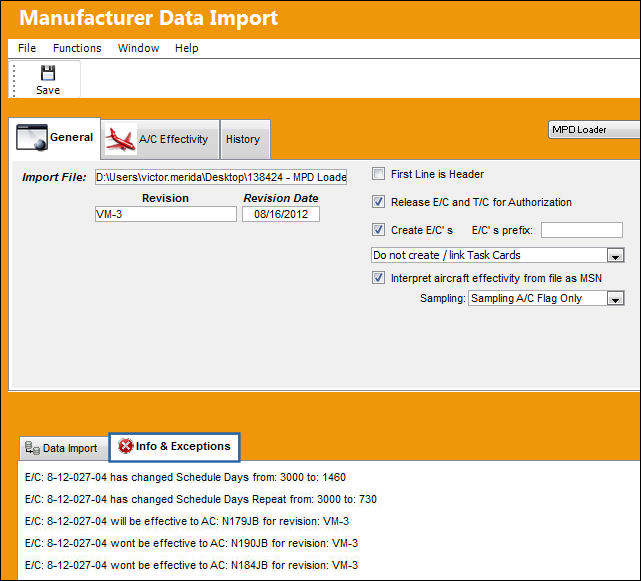This screenshot has height=581, width=641.
Task: Expand the Task Cards creation dropdown arrow
Action: pyautogui.click(x=615, y=256)
